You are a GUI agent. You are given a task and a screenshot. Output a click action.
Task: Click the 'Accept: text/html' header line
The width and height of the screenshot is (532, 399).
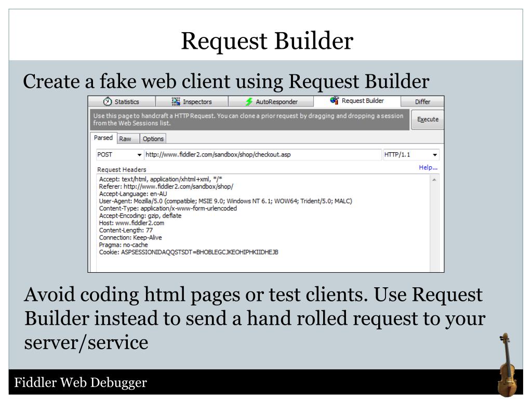[x=161, y=179]
